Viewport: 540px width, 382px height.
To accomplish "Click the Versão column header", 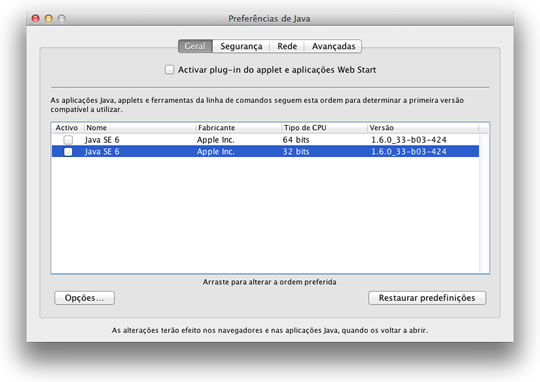I will click(x=423, y=128).
